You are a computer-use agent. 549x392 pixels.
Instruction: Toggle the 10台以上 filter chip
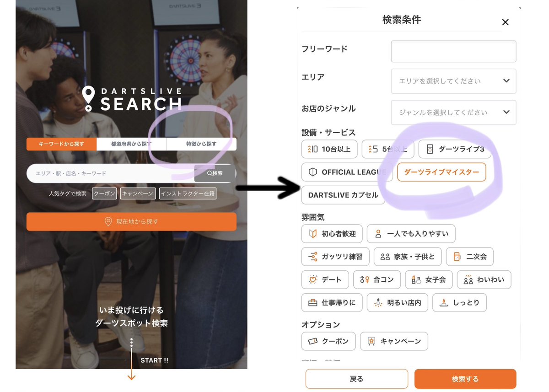pos(329,149)
